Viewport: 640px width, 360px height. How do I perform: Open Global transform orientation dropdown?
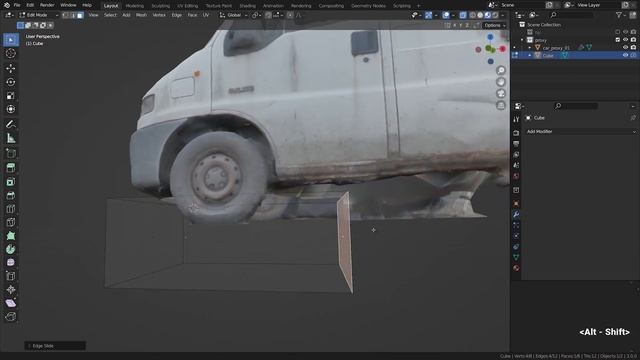tap(233, 15)
